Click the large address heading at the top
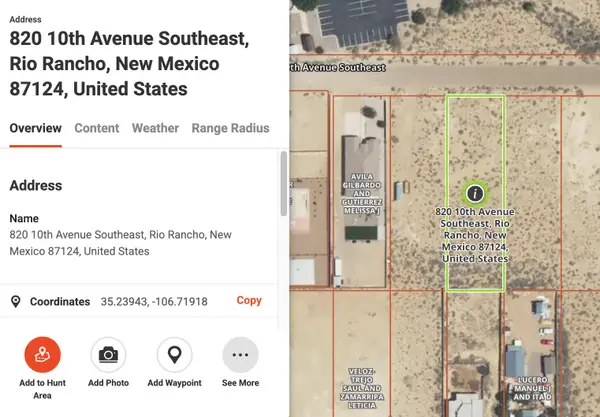Viewport: 600px width, 417px height. (x=129, y=64)
